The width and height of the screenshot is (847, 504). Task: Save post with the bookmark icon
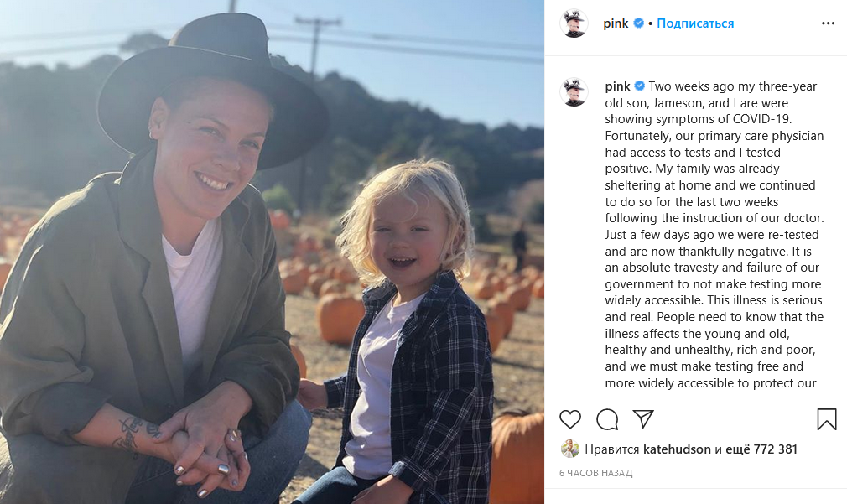point(827,419)
